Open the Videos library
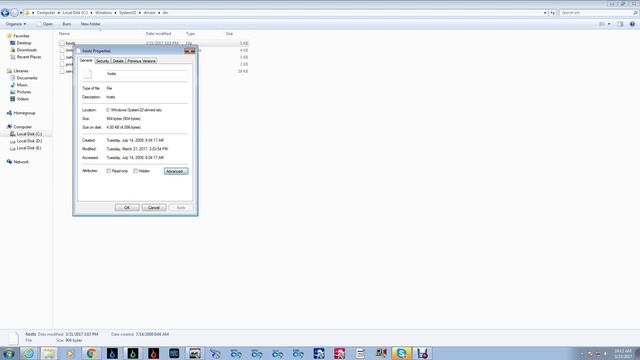Viewport: 640px width, 360px height. point(22,99)
